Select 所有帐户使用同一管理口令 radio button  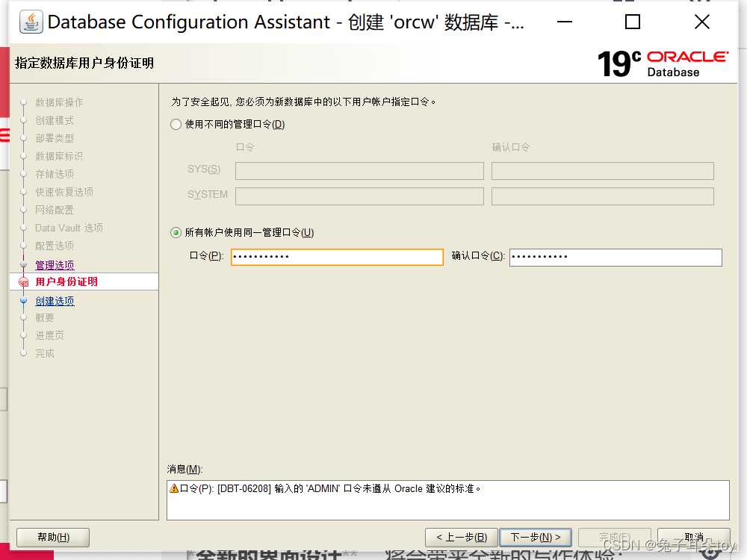click(176, 233)
